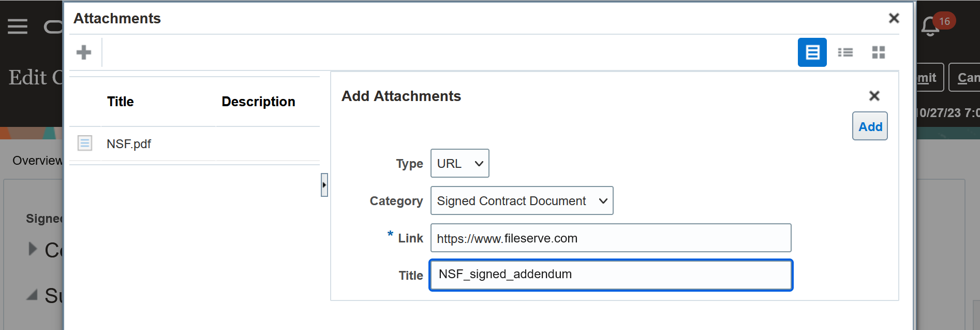Click the Add button
Viewport: 980px width, 330px height.
coord(870,126)
